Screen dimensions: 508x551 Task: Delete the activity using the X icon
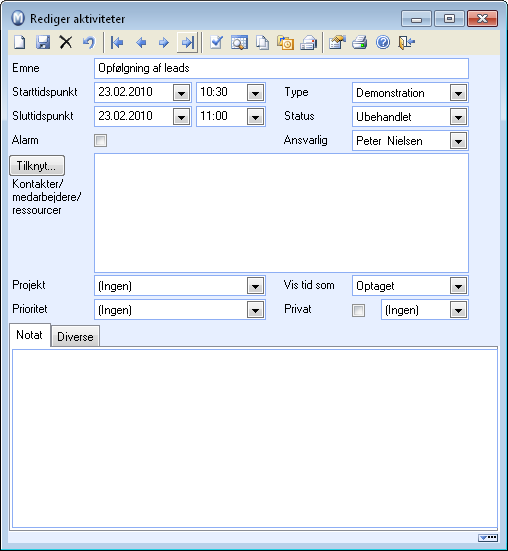66,43
